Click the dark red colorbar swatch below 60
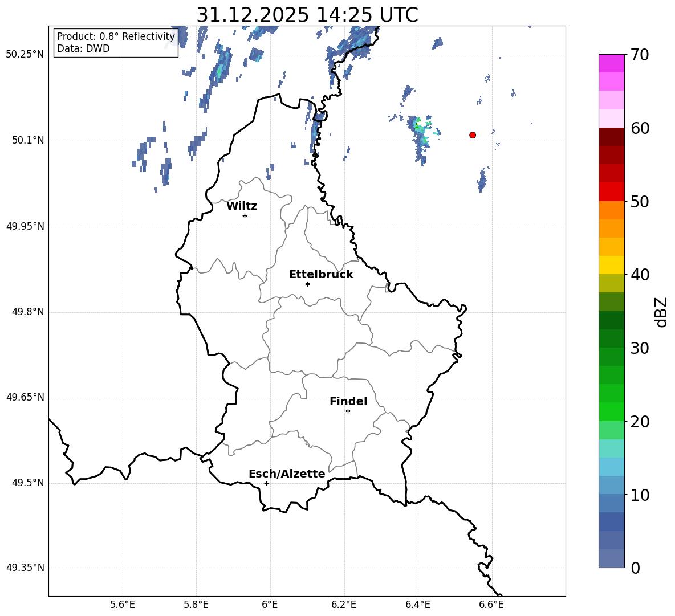Image resolution: width=675 pixels, height=616 pixels. click(612, 137)
